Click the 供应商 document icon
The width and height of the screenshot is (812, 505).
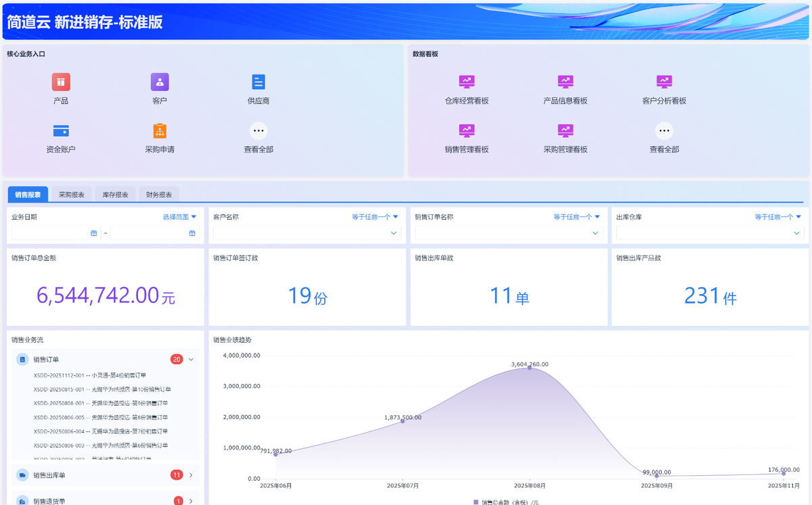[258, 82]
